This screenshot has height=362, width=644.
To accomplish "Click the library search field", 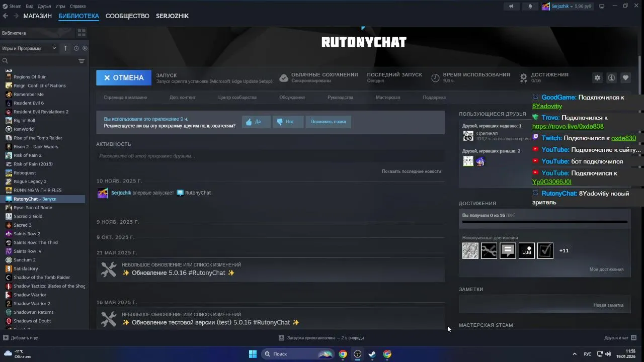I will pyautogui.click(x=39, y=61).
